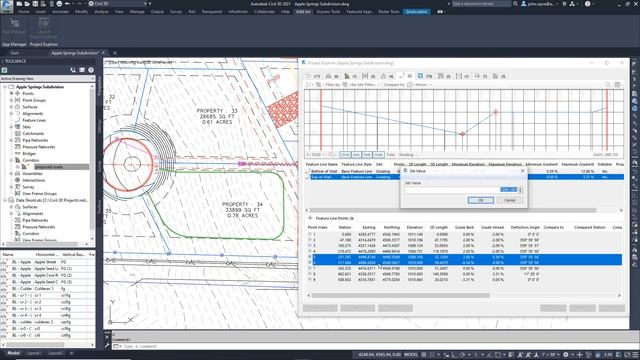Screen dimensions: 640x360
Task: Collapse the Data Shortcuts tree node
Action: coord(5,200)
